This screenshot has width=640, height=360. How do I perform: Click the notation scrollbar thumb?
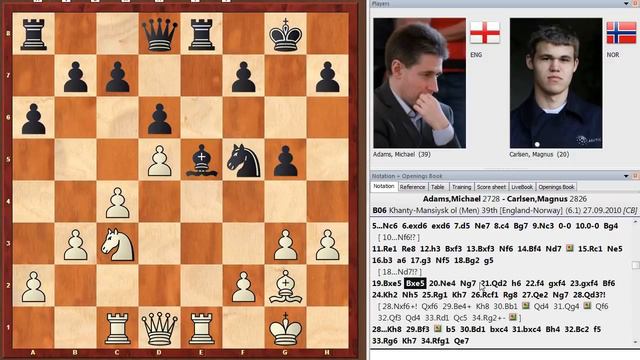coord(635,265)
